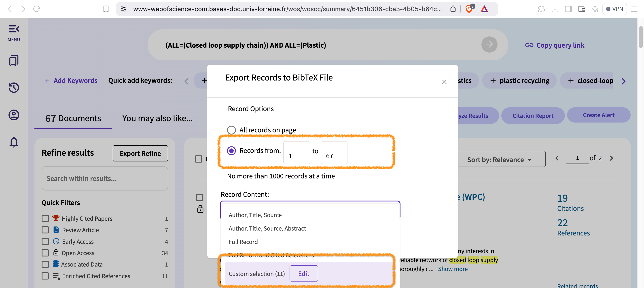
Task: Switch to the You may also like tab
Action: [x=157, y=118]
